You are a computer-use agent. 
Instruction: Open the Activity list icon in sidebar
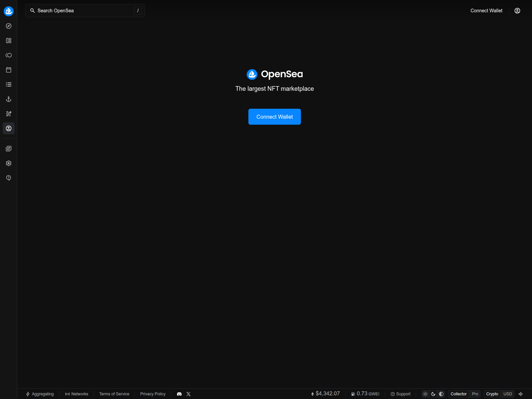point(9,84)
